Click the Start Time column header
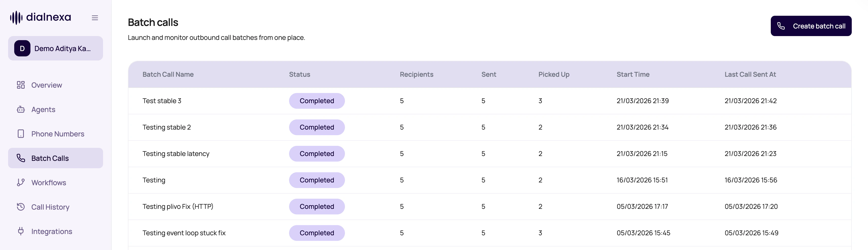 click(633, 74)
